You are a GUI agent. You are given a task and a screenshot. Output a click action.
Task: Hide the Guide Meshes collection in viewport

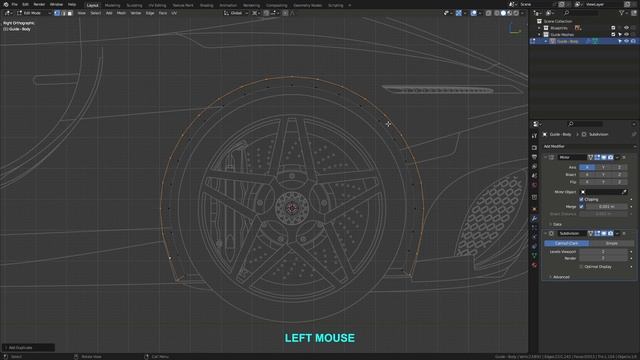(x=626, y=35)
